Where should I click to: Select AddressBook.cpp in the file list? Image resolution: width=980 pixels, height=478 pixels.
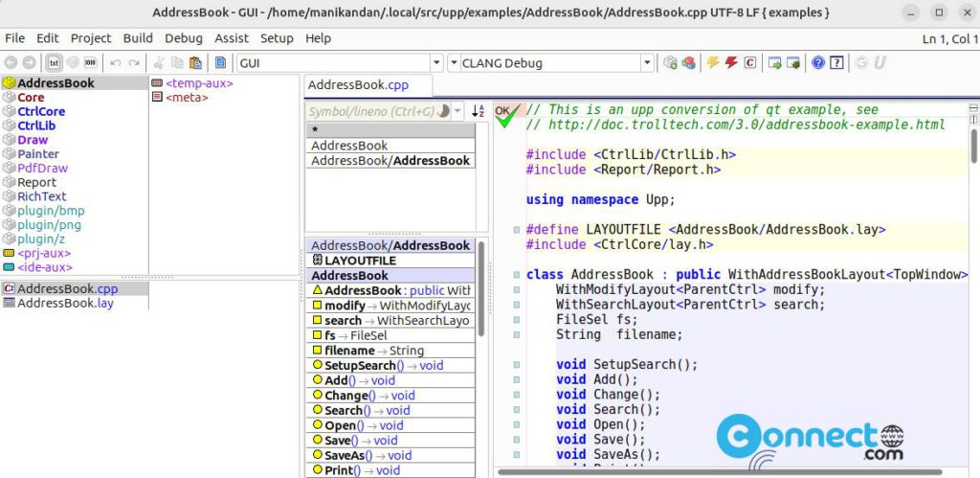coord(74,288)
